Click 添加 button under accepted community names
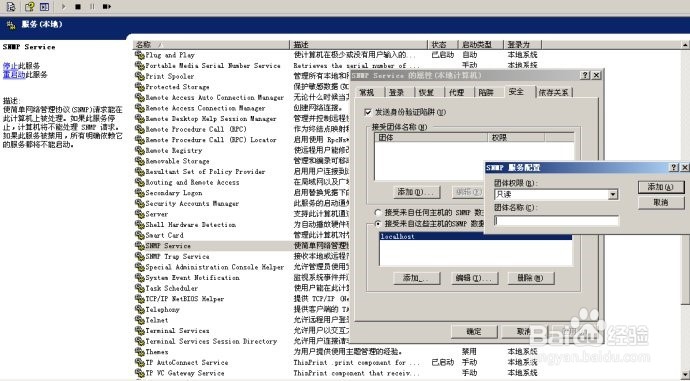 point(416,192)
